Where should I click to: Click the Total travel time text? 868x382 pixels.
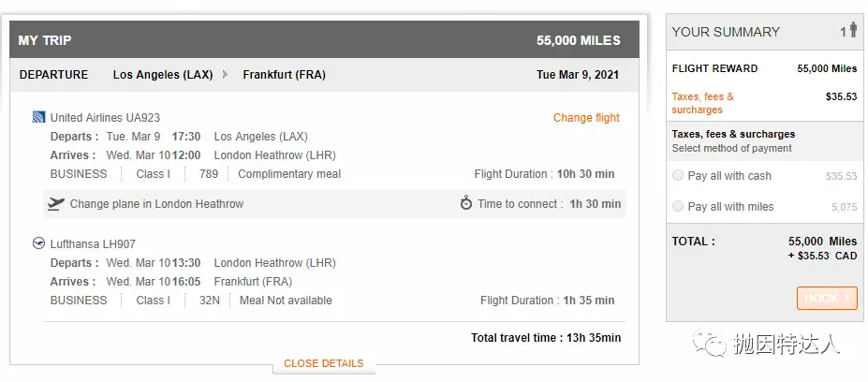[x=546, y=338]
